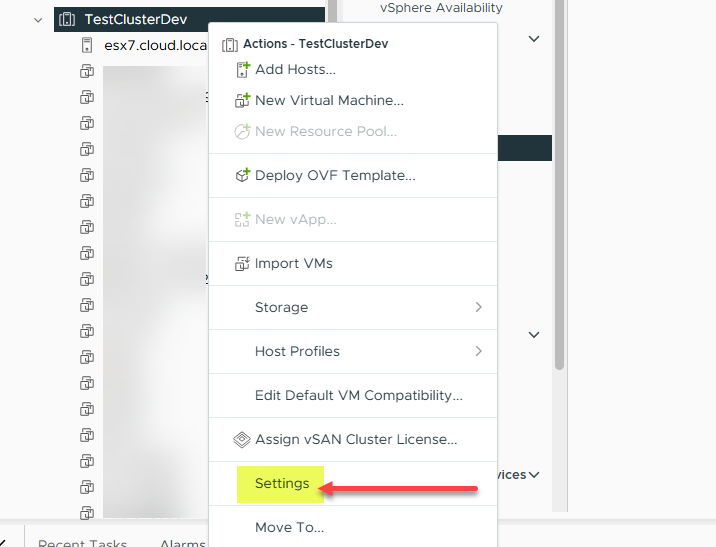Click the Actions menu header cluster icon
Image resolution: width=716 pixels, height=547 pixels.
click(x=230, y=45)
